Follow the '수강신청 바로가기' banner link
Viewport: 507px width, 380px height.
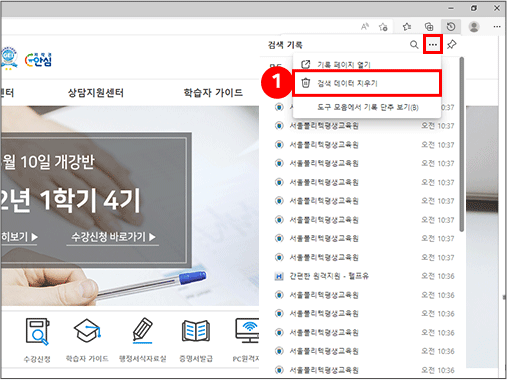(x=113, y=237)
